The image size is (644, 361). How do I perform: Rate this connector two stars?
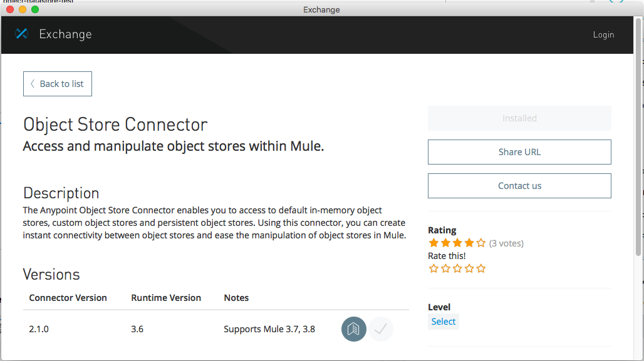pos(445,268)
